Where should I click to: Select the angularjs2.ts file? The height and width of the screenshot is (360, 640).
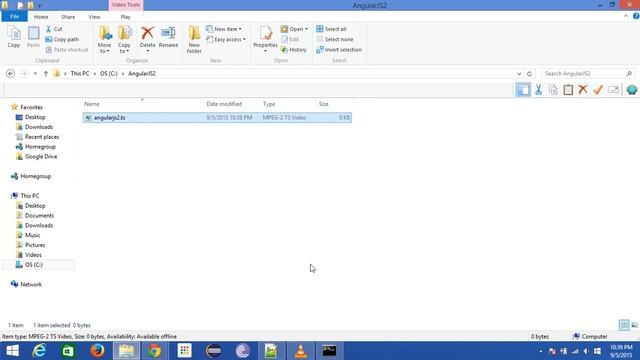(x=217, y=118)
